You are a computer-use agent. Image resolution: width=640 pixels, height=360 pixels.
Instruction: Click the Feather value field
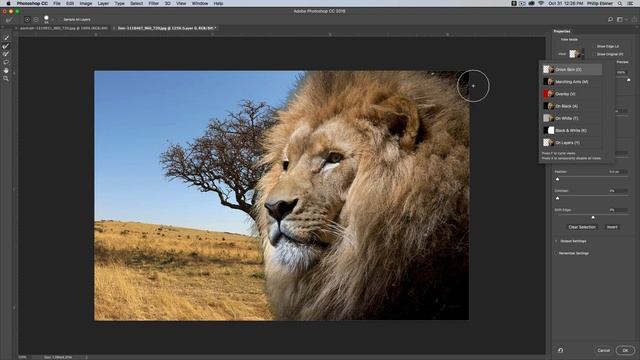coord(618,172)
